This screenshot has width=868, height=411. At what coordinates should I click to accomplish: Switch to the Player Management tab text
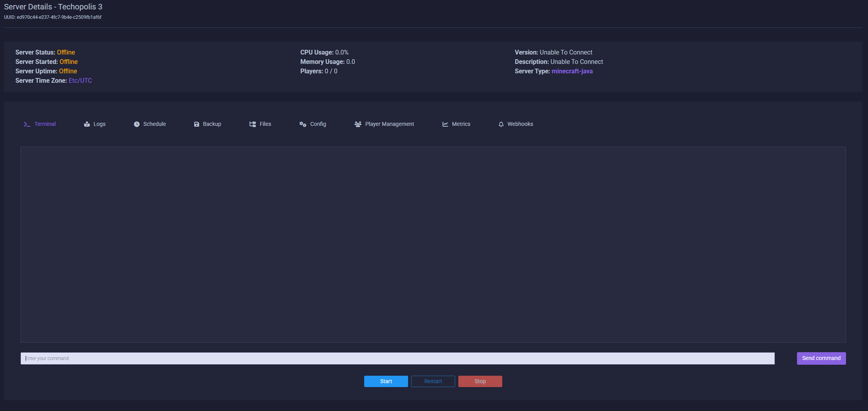click(389, 124)
